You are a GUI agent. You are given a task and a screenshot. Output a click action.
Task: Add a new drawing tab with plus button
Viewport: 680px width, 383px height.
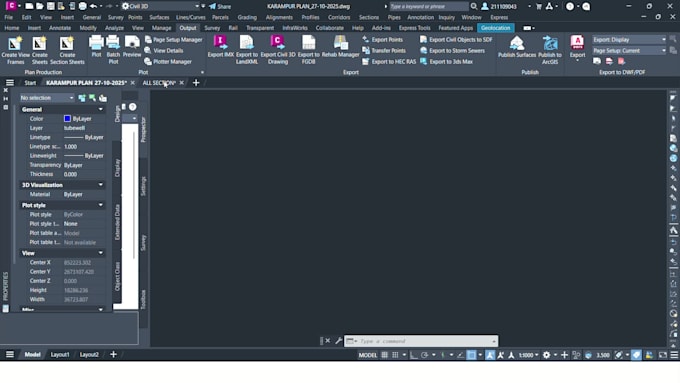196,82
